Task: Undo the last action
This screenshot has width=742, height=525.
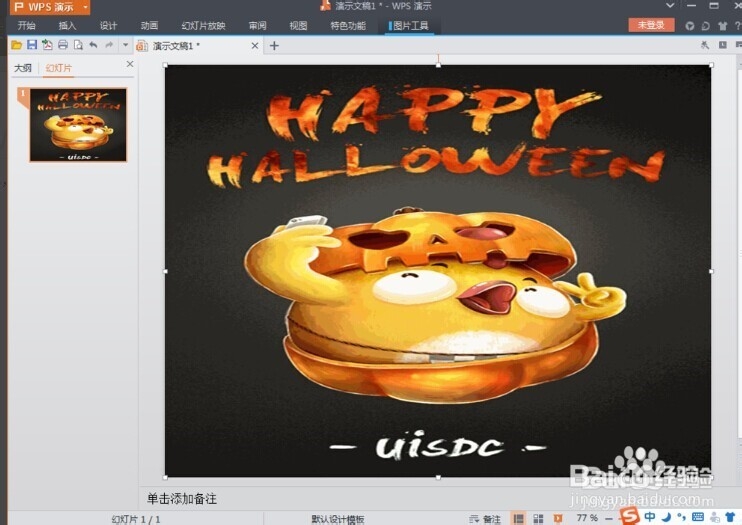Action: [x=93, y=45]
